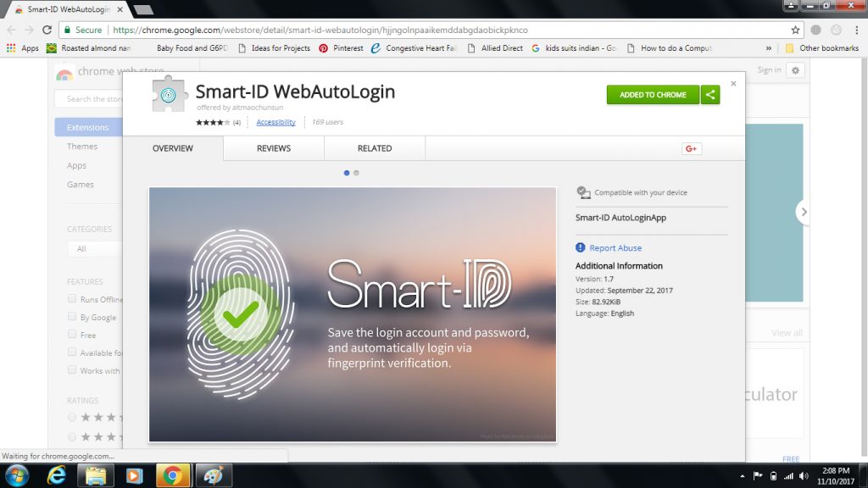Enable the Runs Offline checkbox
868x488 pixels.
(72, 299)
